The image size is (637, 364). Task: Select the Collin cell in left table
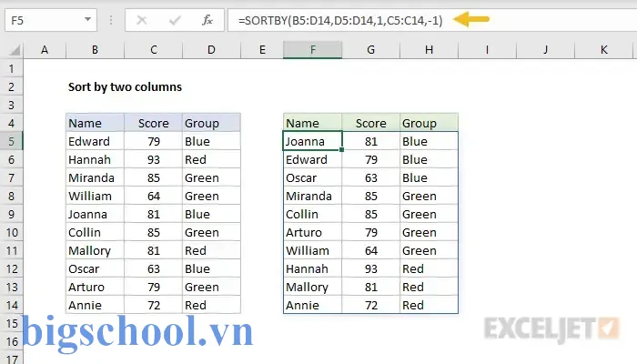click(95, 232)
